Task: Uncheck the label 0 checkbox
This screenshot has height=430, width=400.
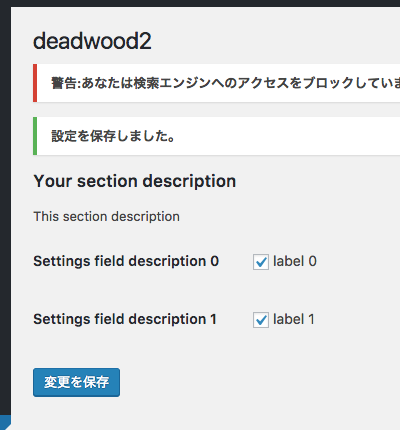Action: 261,262
